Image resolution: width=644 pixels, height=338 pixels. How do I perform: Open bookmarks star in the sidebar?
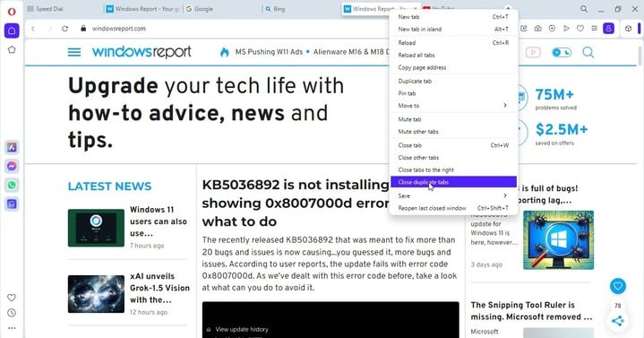point(12,49)
